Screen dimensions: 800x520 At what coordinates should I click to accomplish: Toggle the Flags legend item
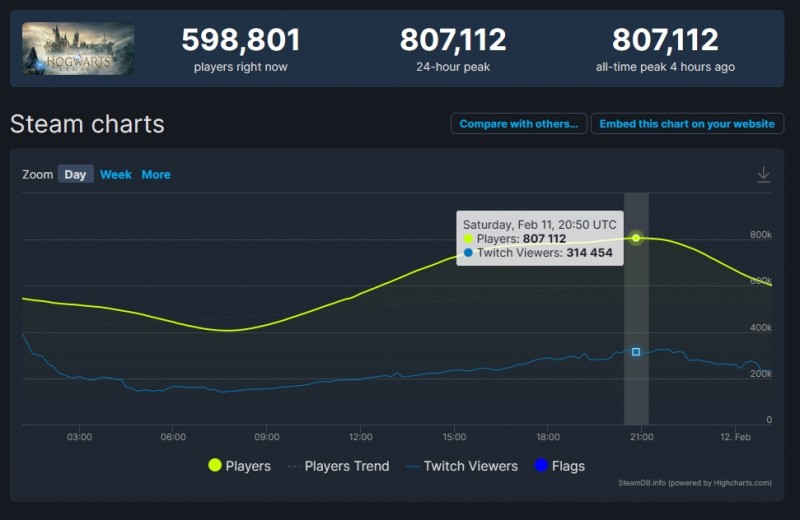click(560, 465)
